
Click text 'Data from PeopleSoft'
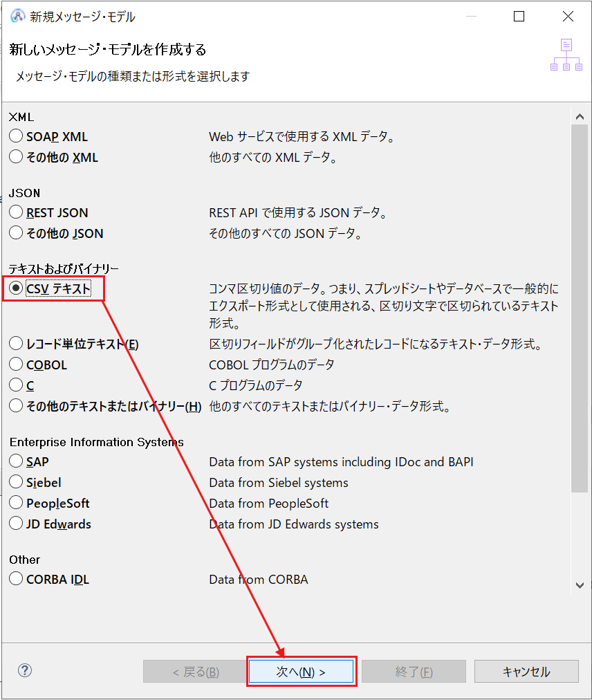pos(269,503)
